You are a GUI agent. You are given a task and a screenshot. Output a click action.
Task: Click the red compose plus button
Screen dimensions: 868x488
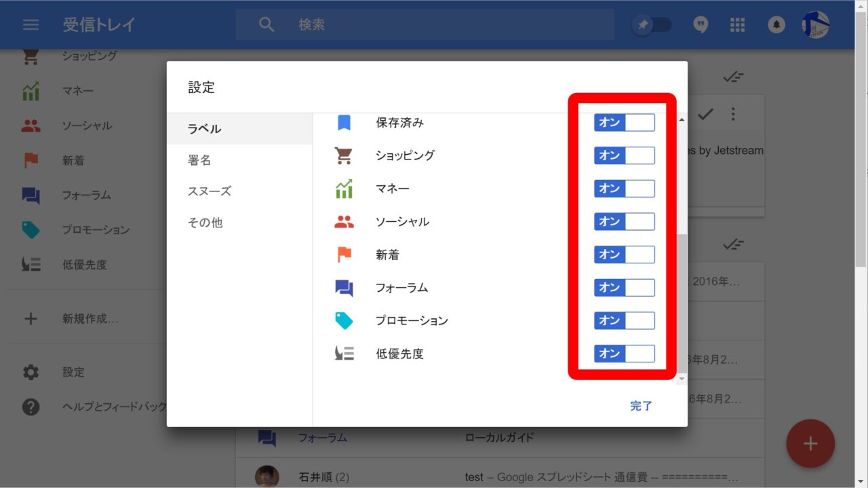tap(810, 444)
